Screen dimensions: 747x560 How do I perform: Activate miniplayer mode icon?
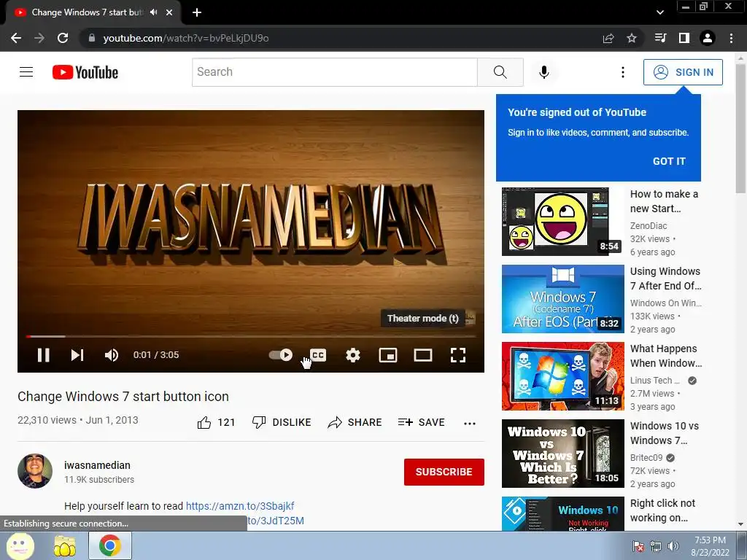(388, 355)
